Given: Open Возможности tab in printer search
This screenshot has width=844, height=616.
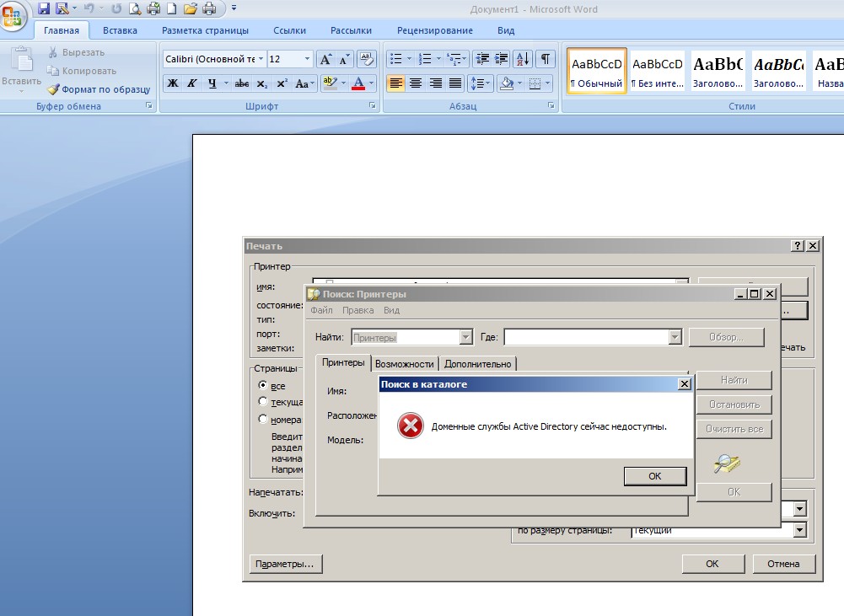Looking at the screenshot, I should (404, 364).
